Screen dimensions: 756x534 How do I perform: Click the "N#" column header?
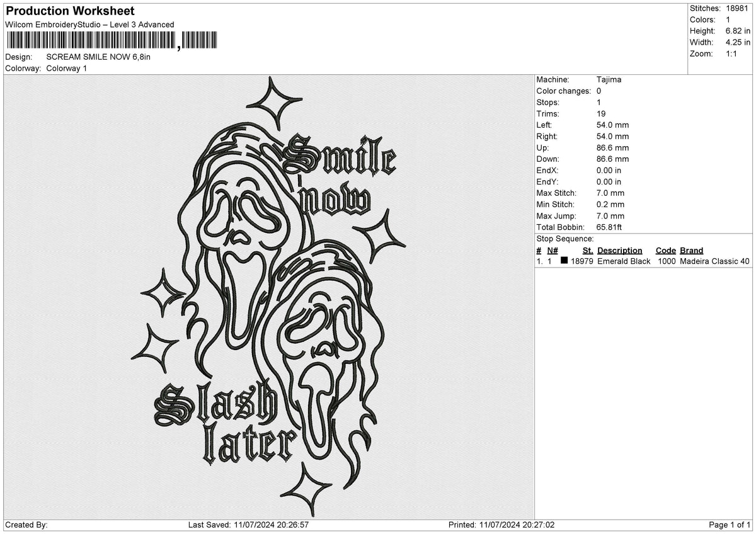point(552,250)
